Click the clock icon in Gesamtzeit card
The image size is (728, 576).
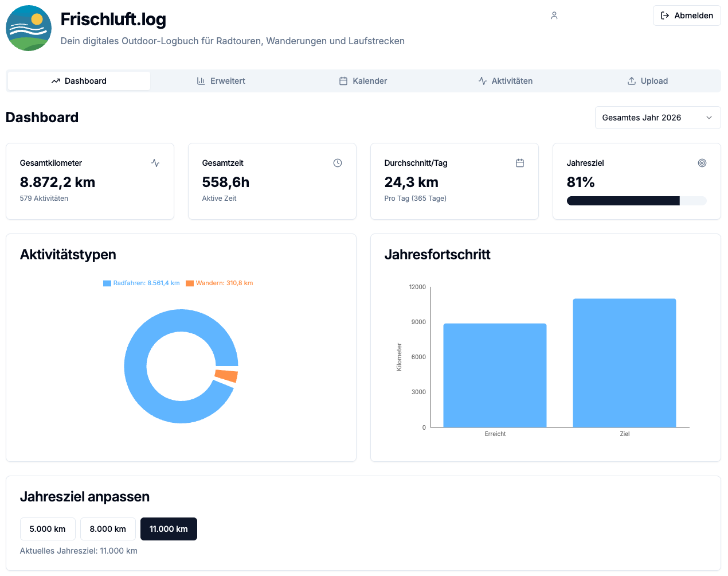(x=338, y=163)
